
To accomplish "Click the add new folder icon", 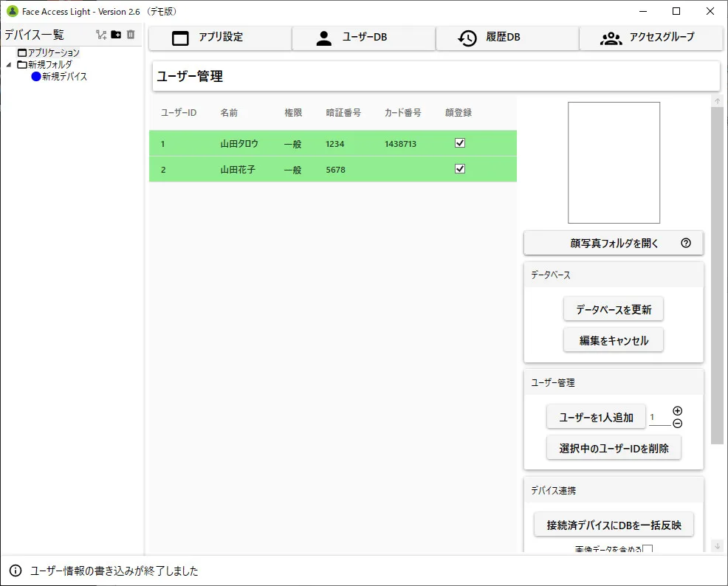I will pyautogui.click(x=116, y=35).
